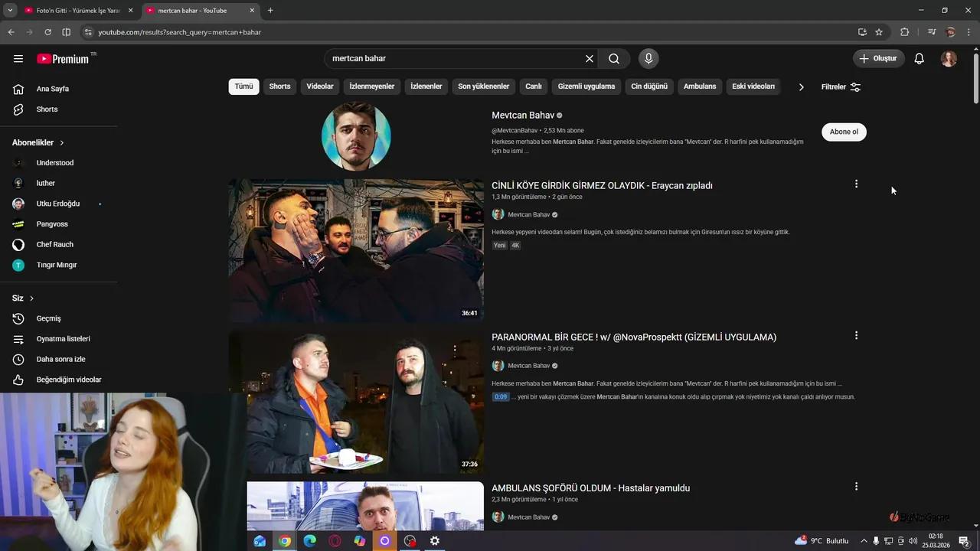Viewport: 980px width, 551px height.
Task: Select the Cin düğünü chip
Action: [x=649, y=86]
